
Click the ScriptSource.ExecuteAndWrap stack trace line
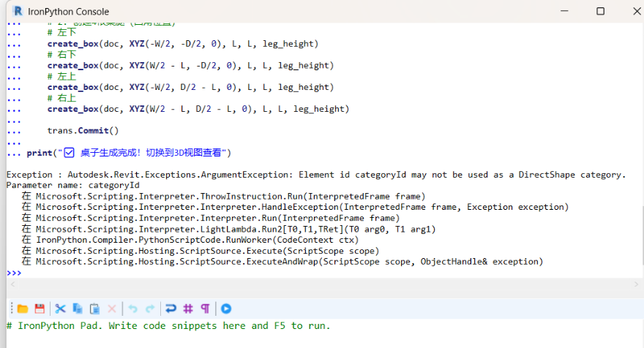tap(282, 262)
